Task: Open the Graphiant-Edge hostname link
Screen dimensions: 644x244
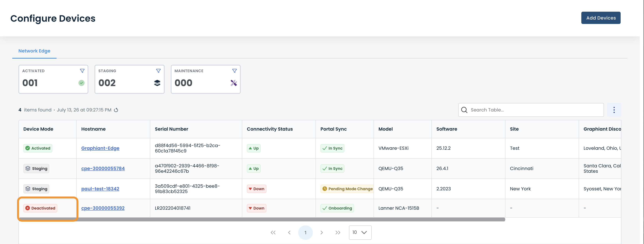Action: click(x=100, y=148)
